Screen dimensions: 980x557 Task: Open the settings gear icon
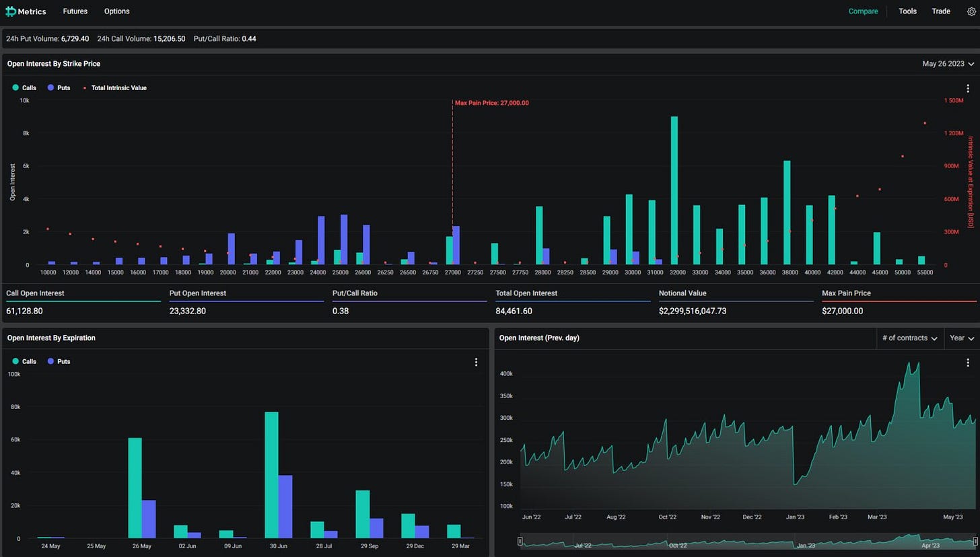coord(971,11)
